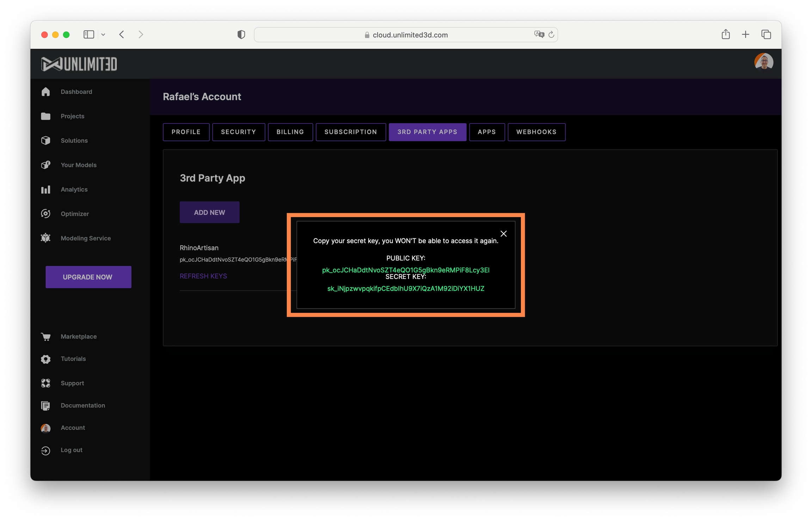Click the Documentation pages icon
The height and width of the screenshot is (521, 812).
[45, 405]
